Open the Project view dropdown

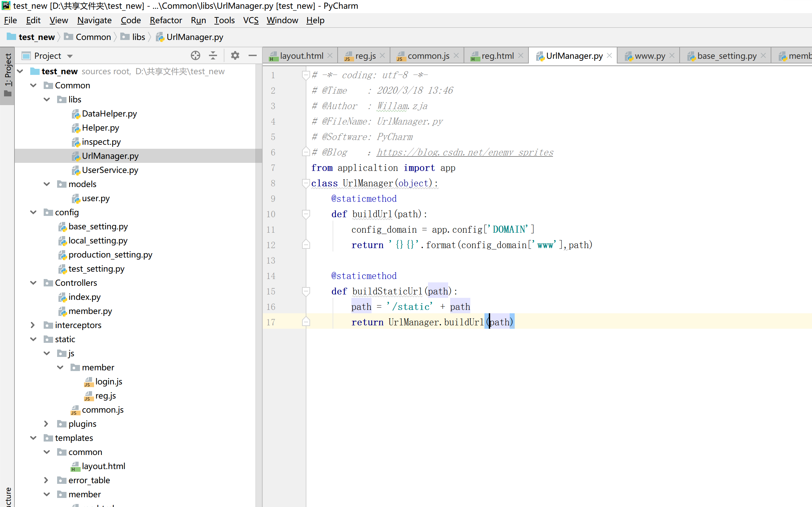(70, 56)
